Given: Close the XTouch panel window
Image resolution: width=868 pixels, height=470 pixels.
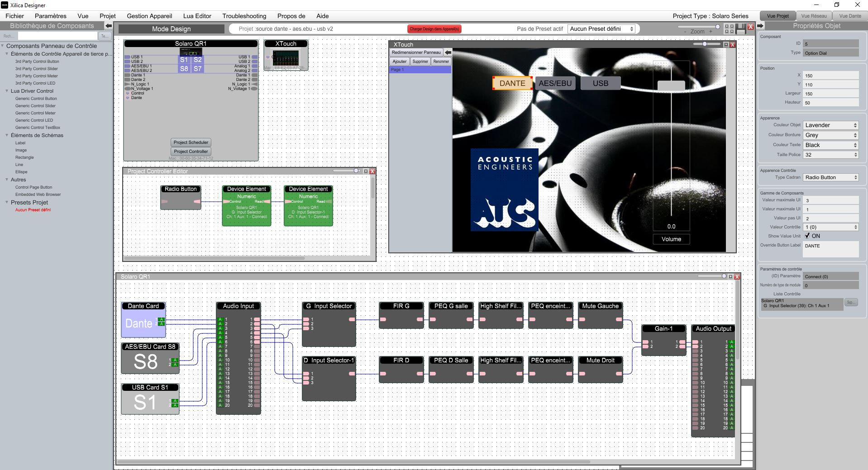Looking at the screenshot, I should point(732,44).
